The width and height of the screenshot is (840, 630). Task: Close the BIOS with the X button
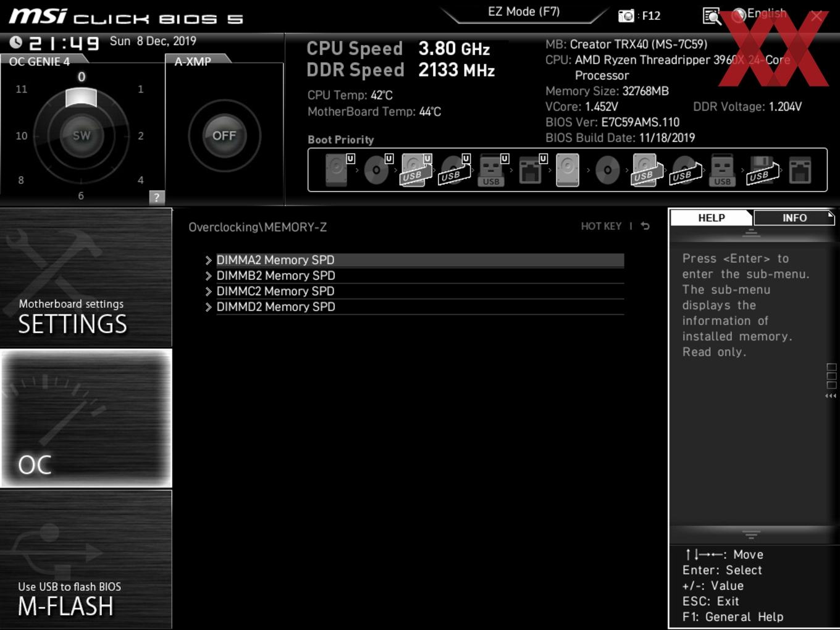coord(817,16)
